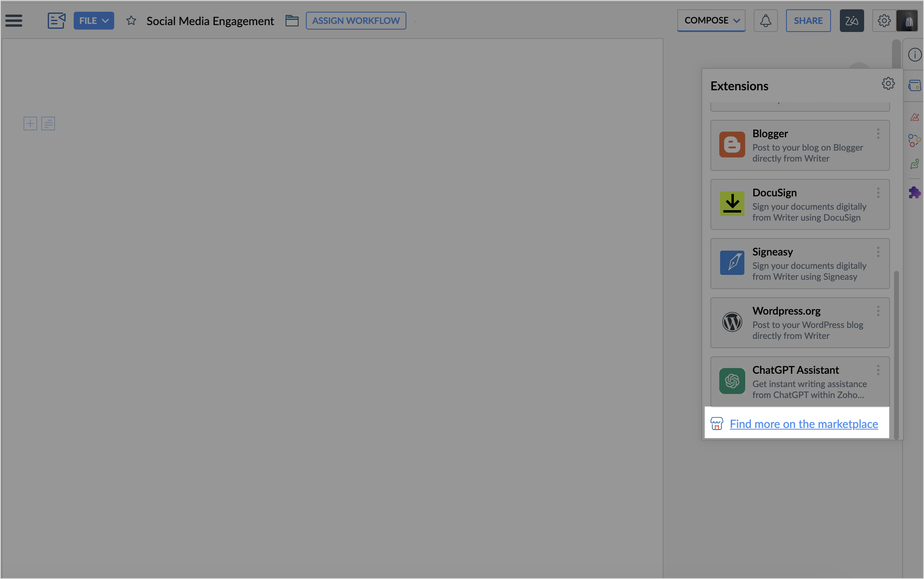Click the Writer document icon in header
This screenshot has height=579, width=924.
click(x=57, y=21)
